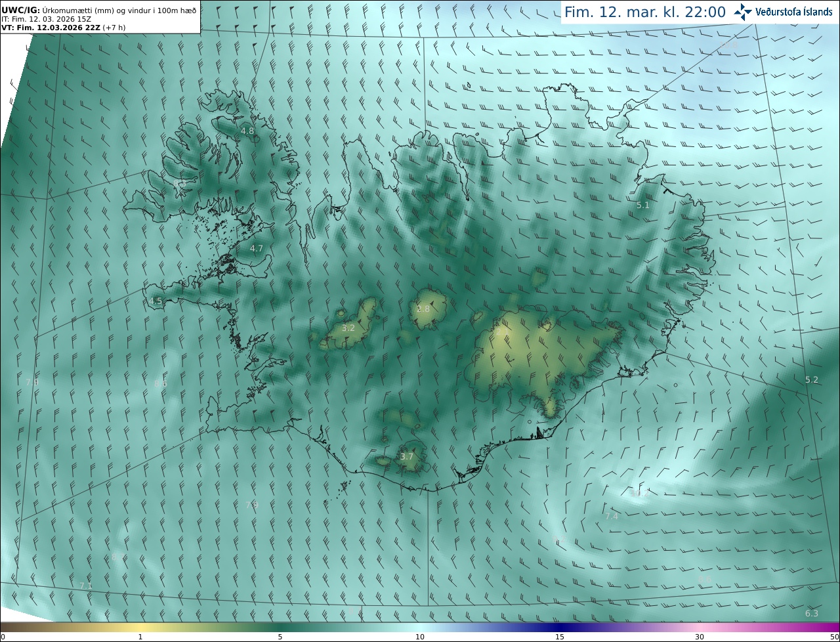This screenshot has width=840, height=642.
Task: Click the 'IT: Fim. 12. 03. 2026 15Z' line
Action: click(x=46, y=19)
